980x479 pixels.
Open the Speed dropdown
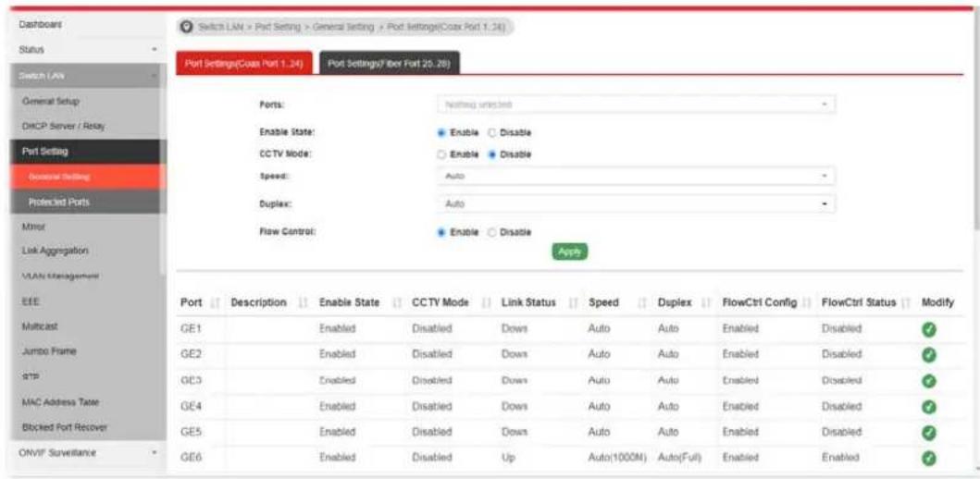coord(636,177)
